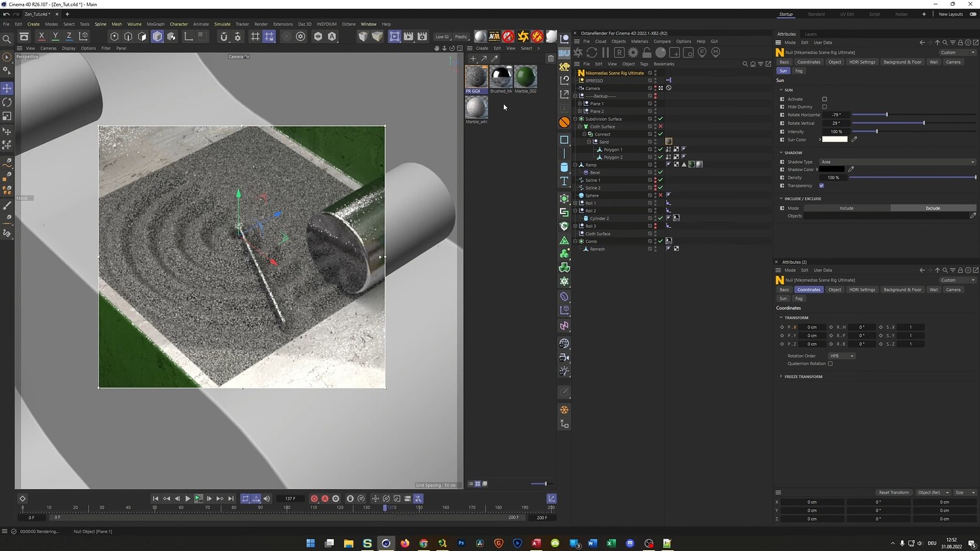Click the Plastic button
Image resolution: width=980 pixels, height=551 pixels.
pos(461,37)
